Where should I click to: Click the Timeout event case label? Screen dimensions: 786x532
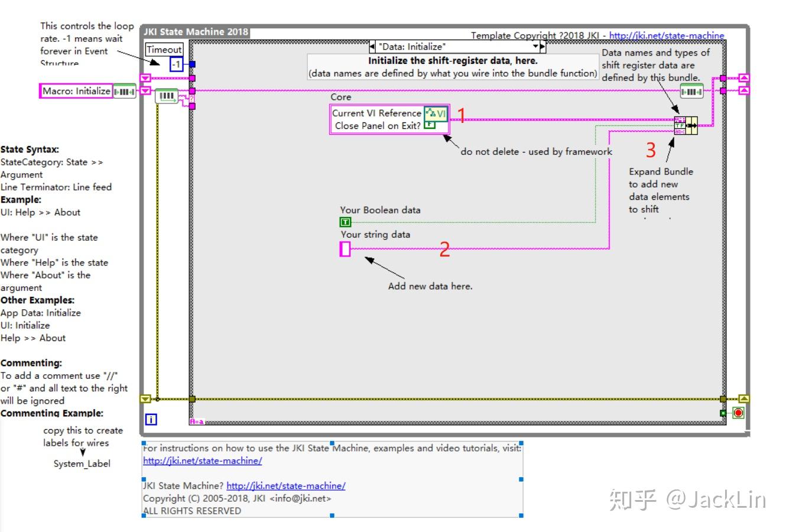tap(164, 50)
